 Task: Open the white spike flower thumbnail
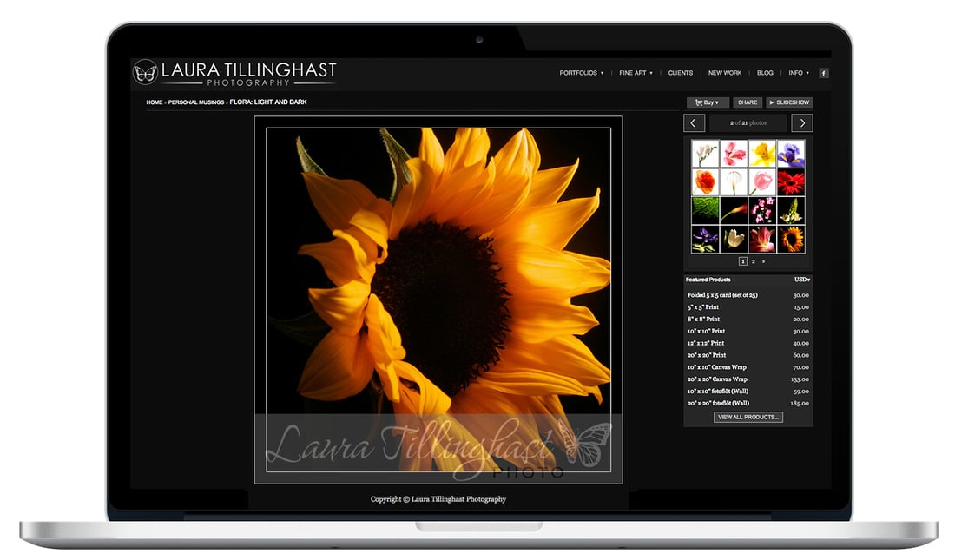791,211
